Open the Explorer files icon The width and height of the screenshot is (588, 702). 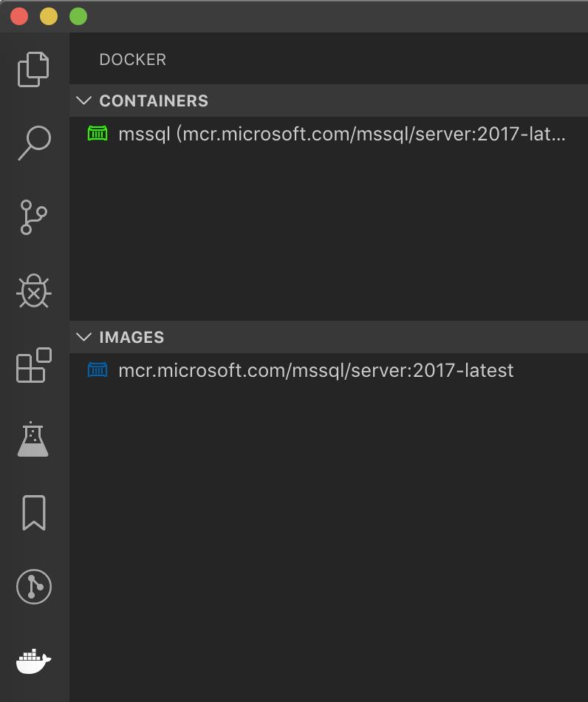click(x=33, y=69)
